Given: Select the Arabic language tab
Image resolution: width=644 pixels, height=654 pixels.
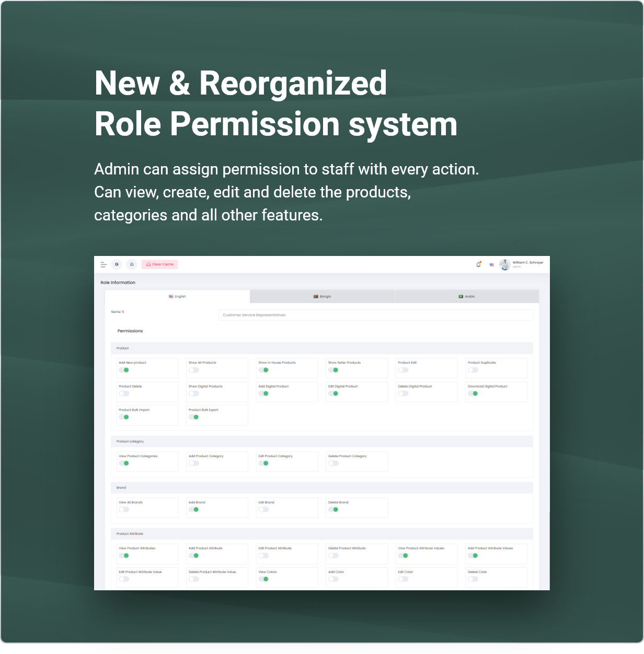Looking at the screenshot, I should [x=467, y=297].
